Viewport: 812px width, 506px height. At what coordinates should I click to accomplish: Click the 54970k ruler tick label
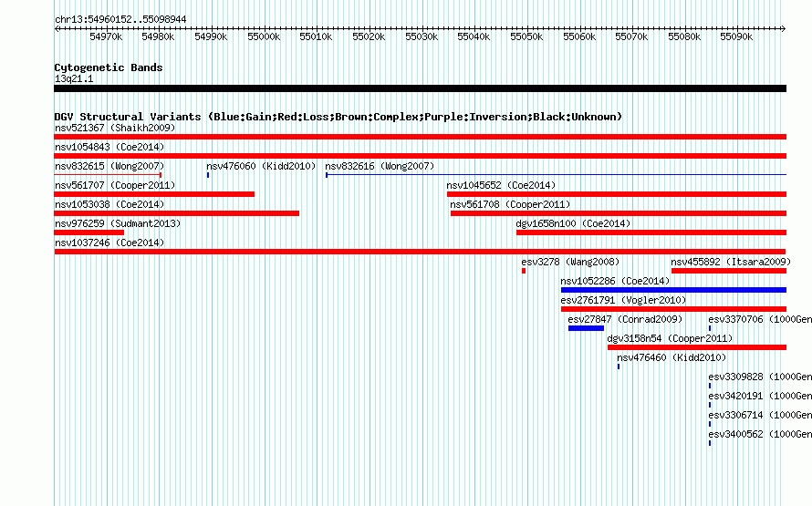pyautogui.click(x=106, y=36)
